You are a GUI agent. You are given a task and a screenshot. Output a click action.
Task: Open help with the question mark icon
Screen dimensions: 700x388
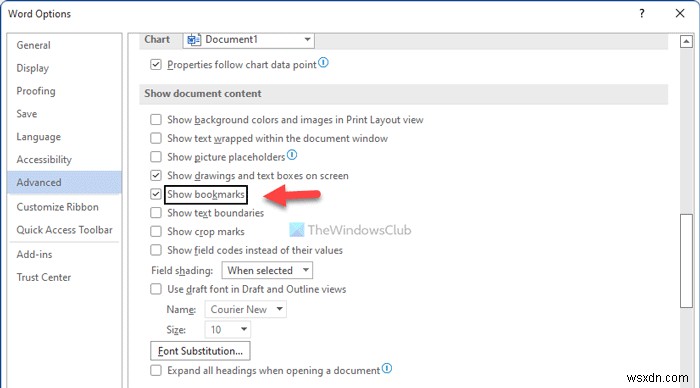(642, 13)
